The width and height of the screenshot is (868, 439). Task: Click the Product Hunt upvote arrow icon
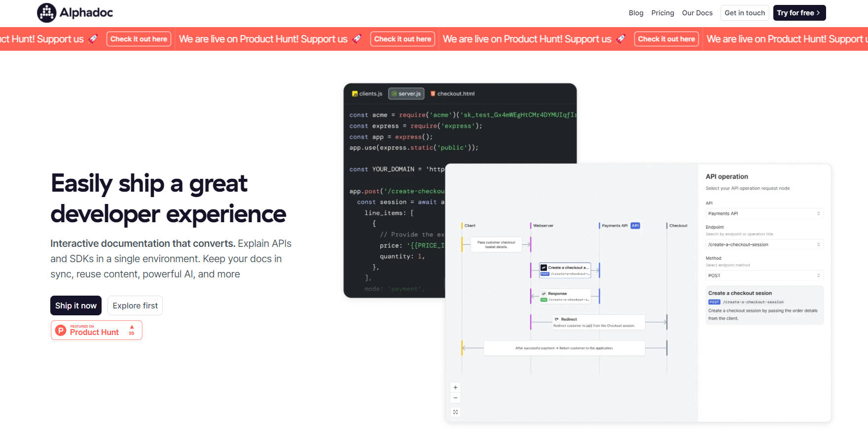pyautogui.click(x=132, y=327)
